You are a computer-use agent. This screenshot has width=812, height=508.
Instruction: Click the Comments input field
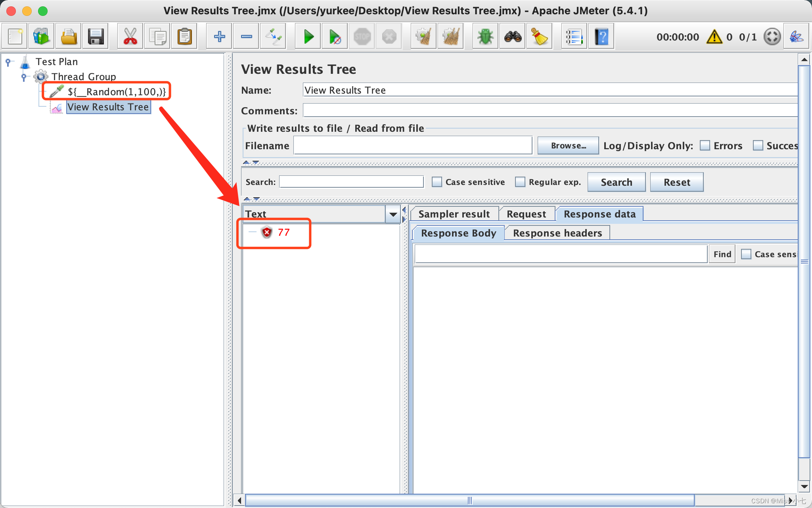550,110
